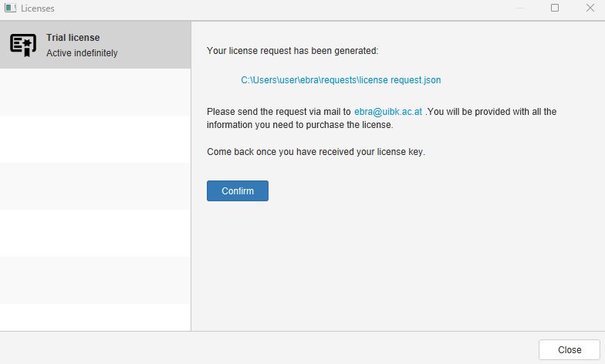
Task: Open the license request.json file path link
Action: [340, 79]
